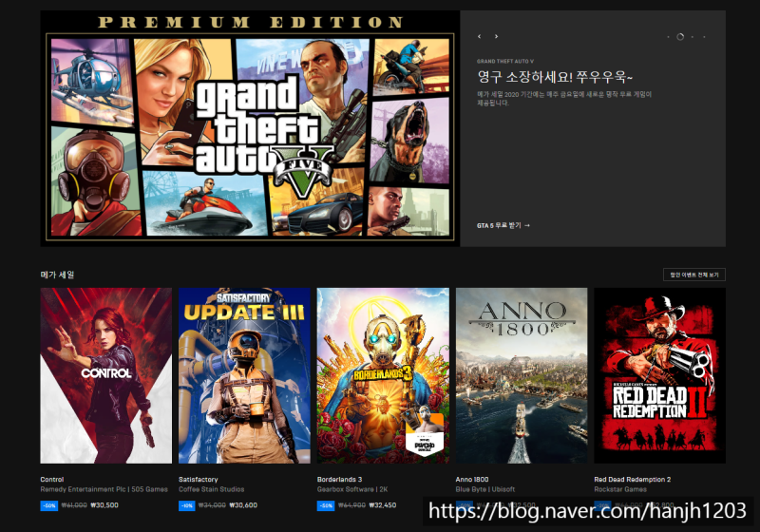
Task: Click the -50% badge under Borderlands 3
Action: [x=326, y=505]
